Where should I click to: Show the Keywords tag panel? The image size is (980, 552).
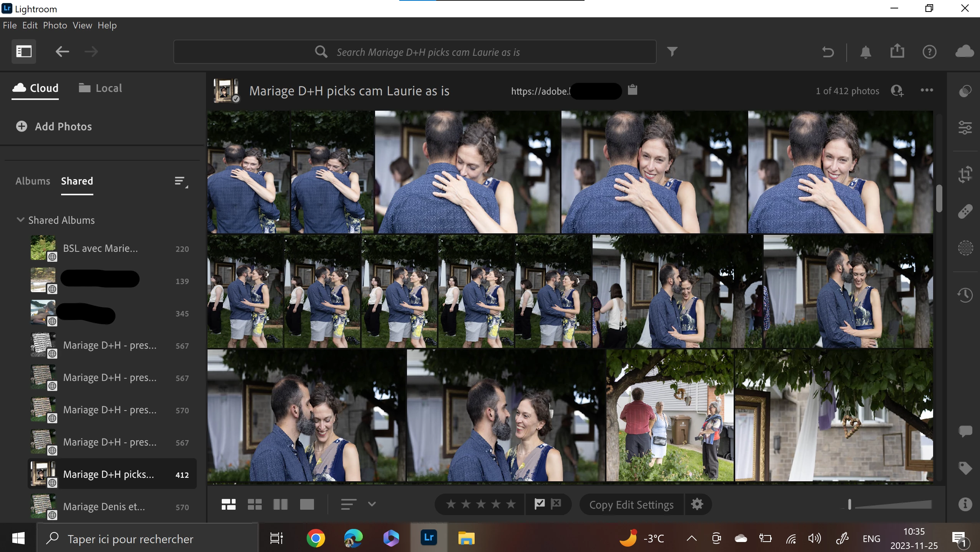[965, 468]
